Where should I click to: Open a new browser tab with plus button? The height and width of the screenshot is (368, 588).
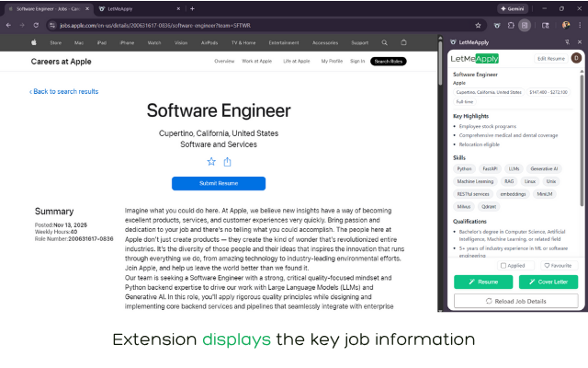point(192,8)
